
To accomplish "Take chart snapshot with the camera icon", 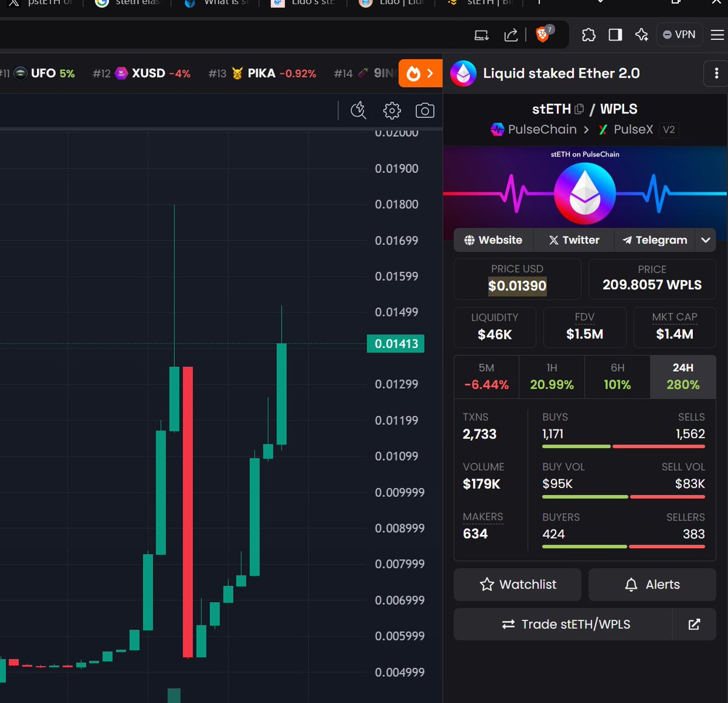I will tap(425, 110).
